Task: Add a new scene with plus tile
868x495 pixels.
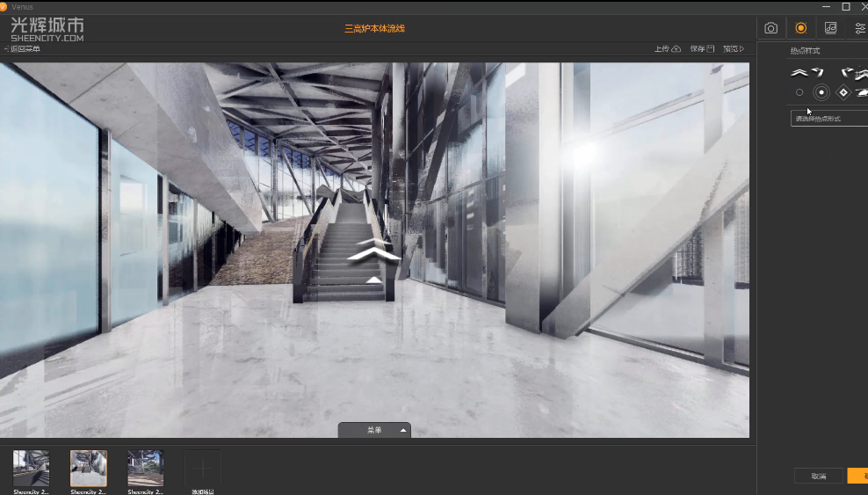Action: (x=203, y=468)
